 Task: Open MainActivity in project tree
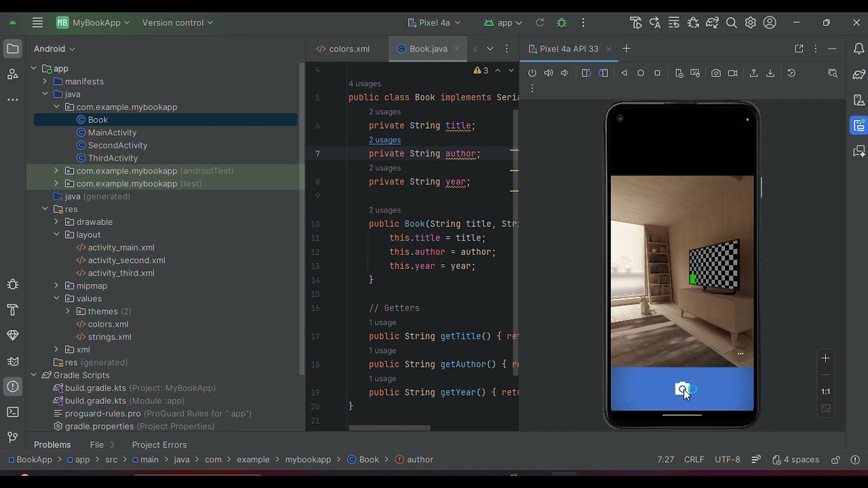point(112,132)
